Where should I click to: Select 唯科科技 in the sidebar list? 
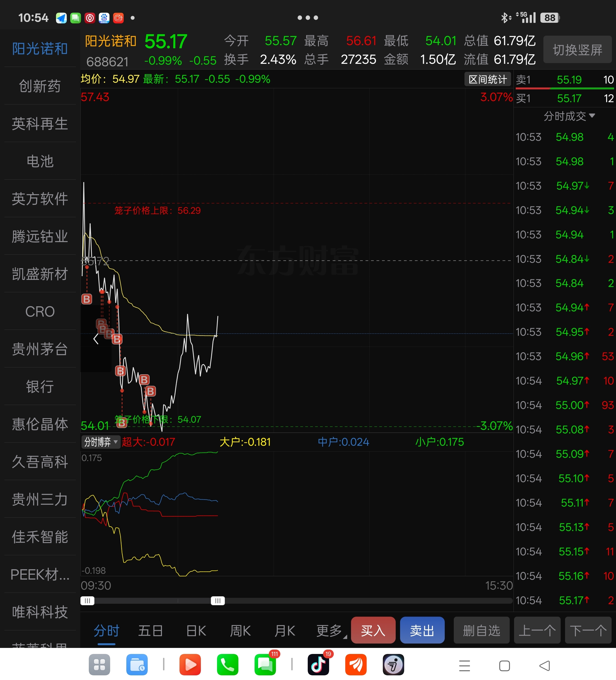click(40, 612)
